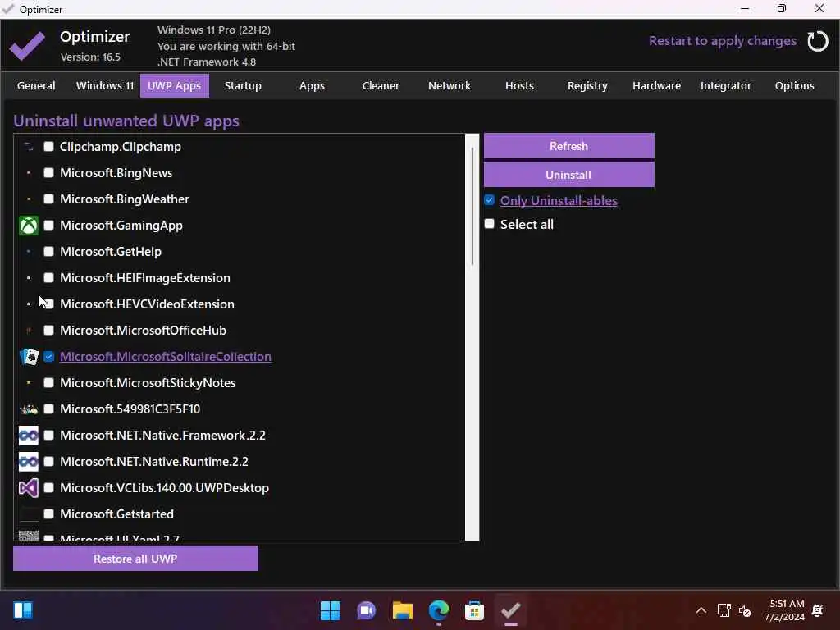Click the icon beside Microsoft.549981C3F5F10
The image size is (840, 630).
[29, 409]
